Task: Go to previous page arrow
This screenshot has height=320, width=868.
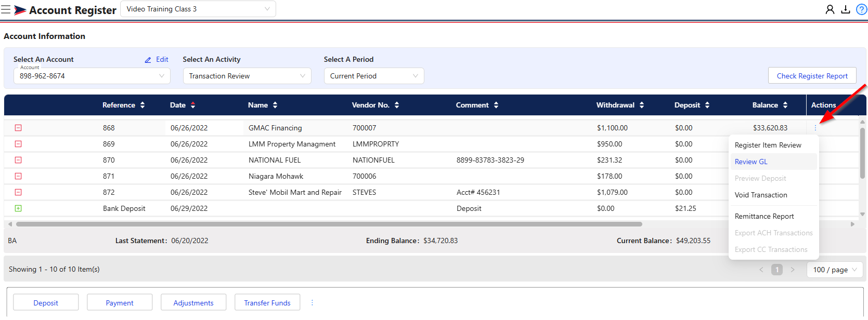Action: coord(761,270)
